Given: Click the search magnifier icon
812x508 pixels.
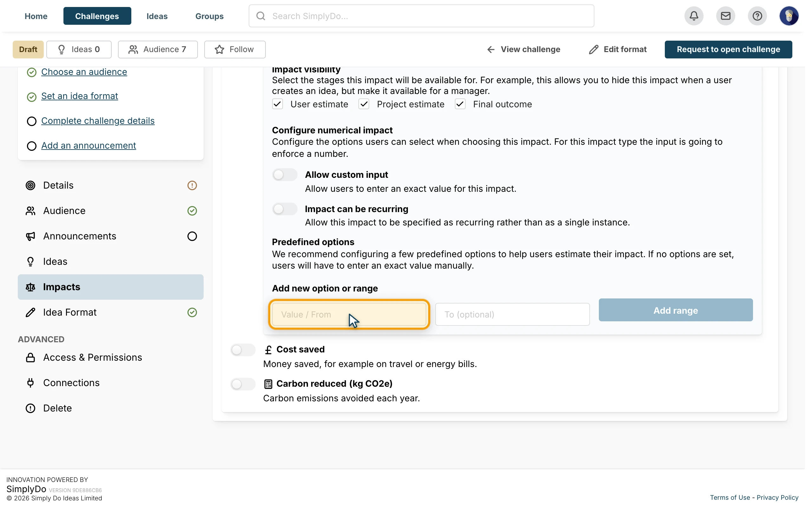Looking at the screenshot, I should (x=261, y=16).
